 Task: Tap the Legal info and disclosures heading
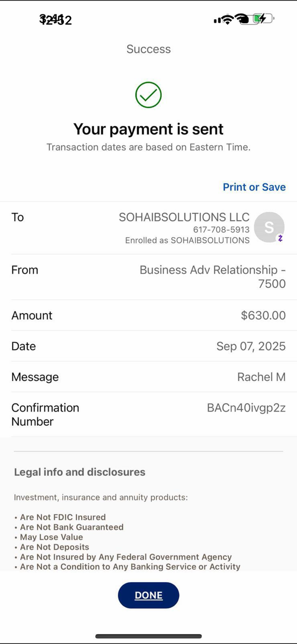pyautogui.click(x=80, y=472)
